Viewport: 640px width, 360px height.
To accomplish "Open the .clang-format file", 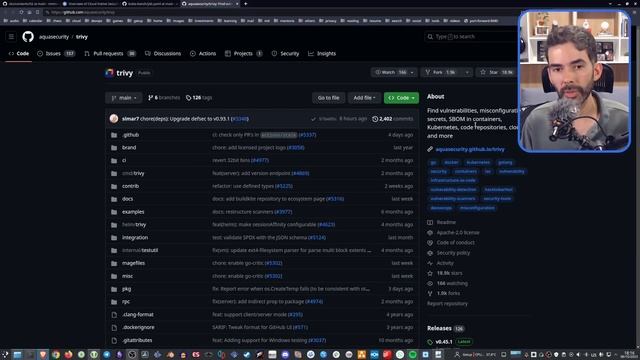I will coord(138,315).
